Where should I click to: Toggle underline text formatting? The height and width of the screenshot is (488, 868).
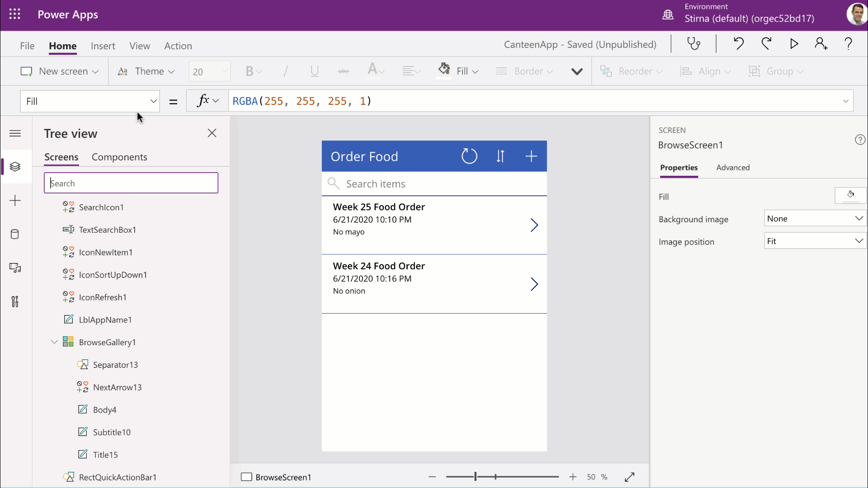pos(315,71)
